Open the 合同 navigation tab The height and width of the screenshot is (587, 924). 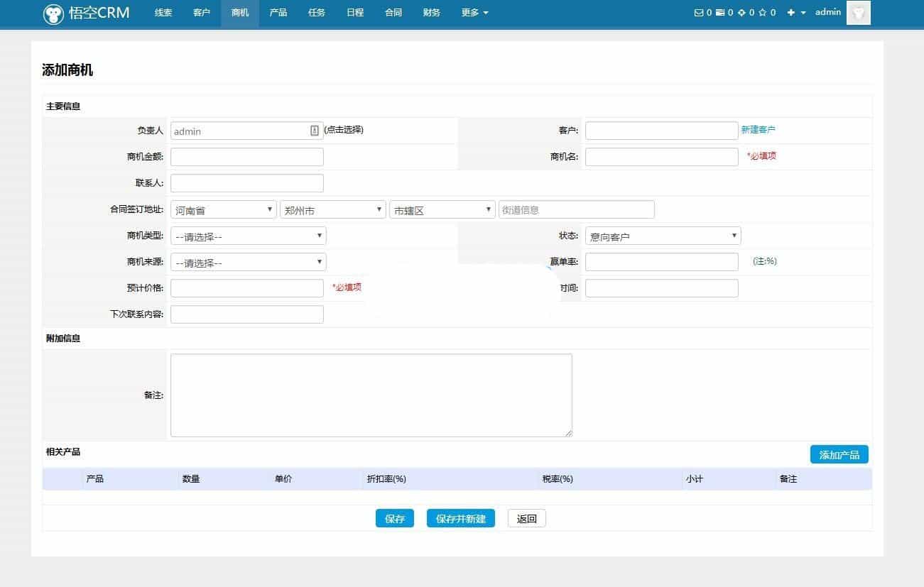point(393,13)
